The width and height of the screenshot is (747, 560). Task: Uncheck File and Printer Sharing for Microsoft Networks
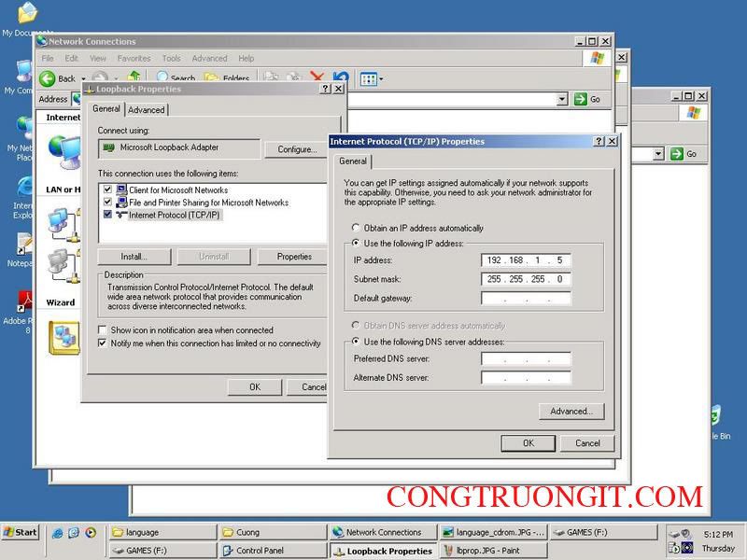point(107,202)
